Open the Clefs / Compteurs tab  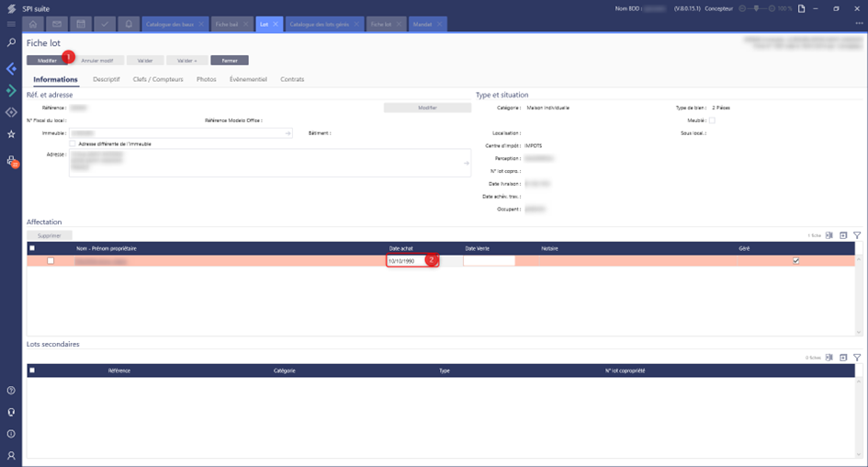tap(159, 79)
